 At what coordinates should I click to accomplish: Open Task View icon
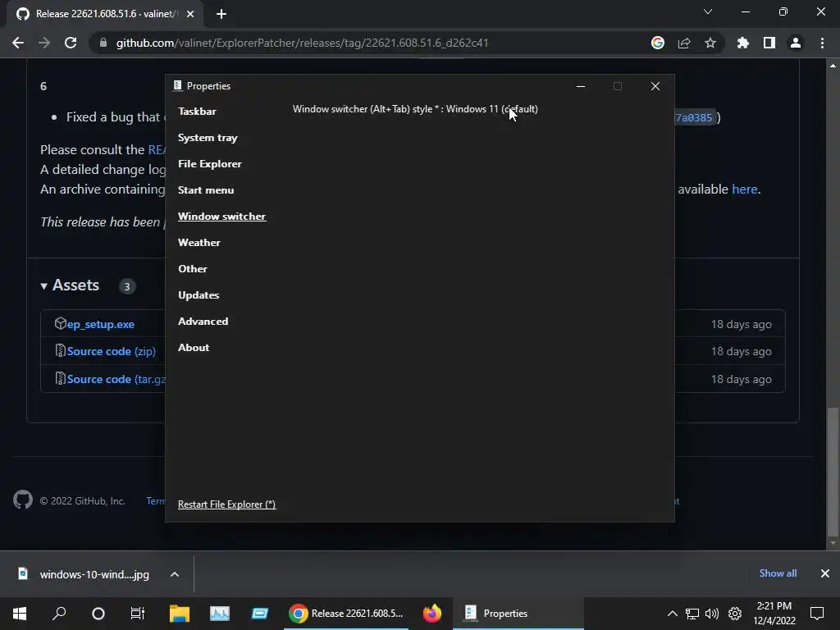tap(138, 614)
